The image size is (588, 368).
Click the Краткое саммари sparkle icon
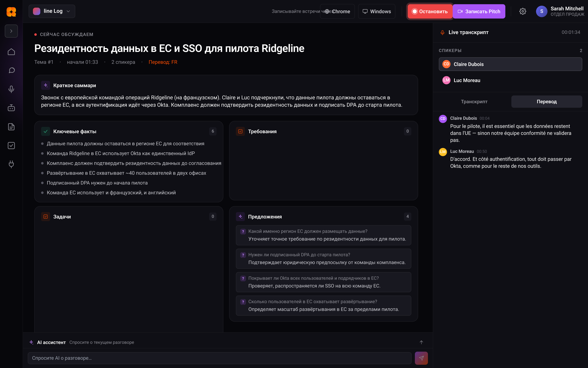(x=46, y=85)
